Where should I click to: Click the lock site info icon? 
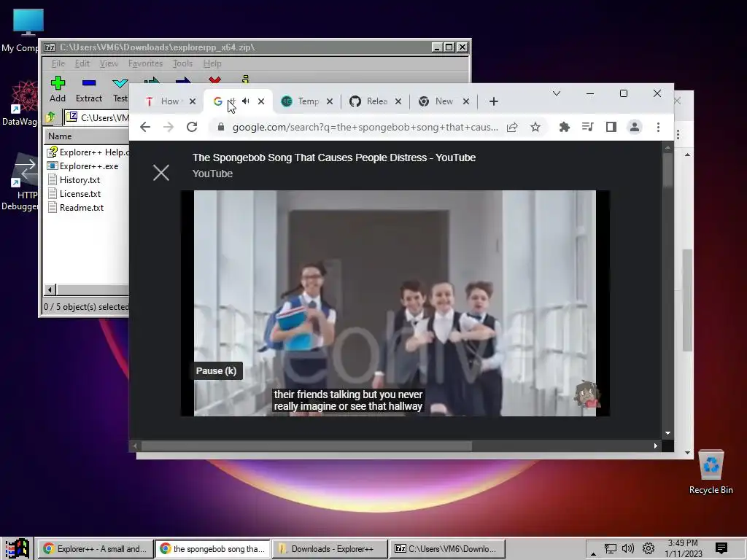tap(220, 127)
